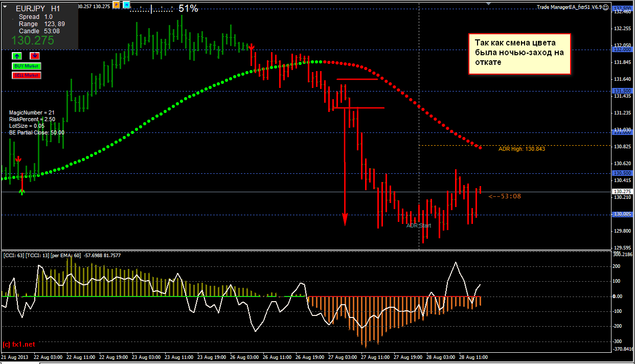Image resolution: width=635 pixels, height=364 pixels.
Task: Click the dotted ADR progress gauge
Action: pyautogui.click(x=151, y=9)
